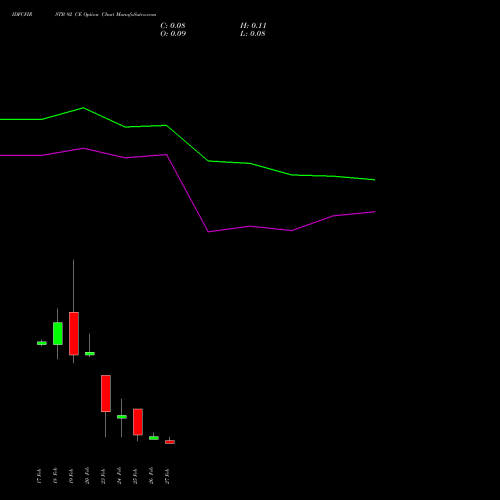This screenshot has width=500, height=500.
Task: Click the low value 'L: 0.08'
Action: click(253, 34)
